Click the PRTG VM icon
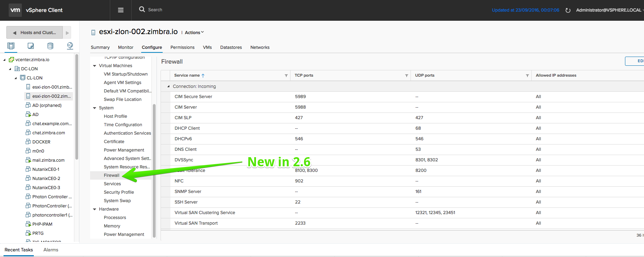644x257 pixels. tap(28, 233)
